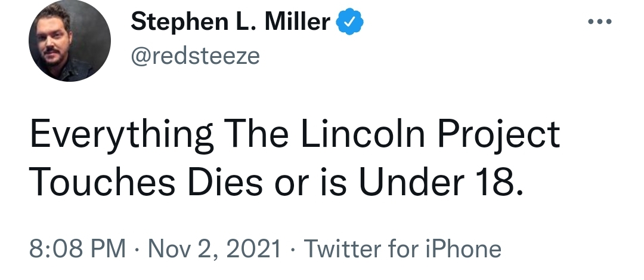Click the word iPhone in source label
The image size is (644, 280).
click(463, 249)
